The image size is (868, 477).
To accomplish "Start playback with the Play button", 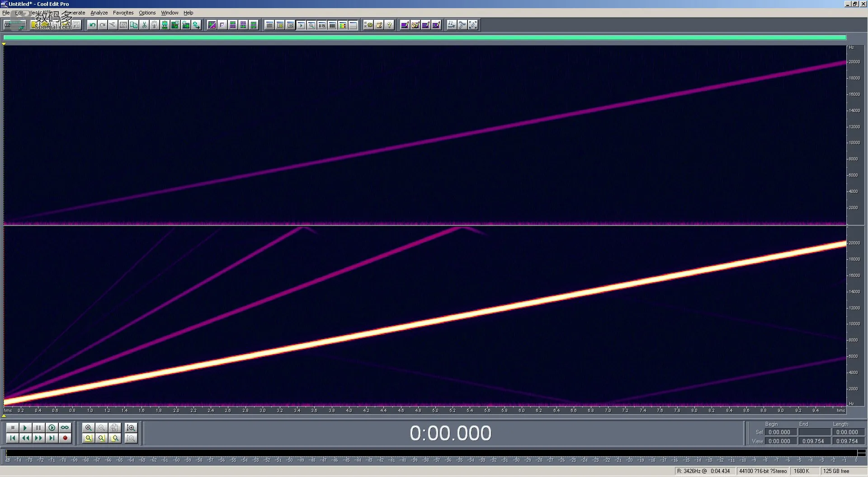I will (25, 427).
